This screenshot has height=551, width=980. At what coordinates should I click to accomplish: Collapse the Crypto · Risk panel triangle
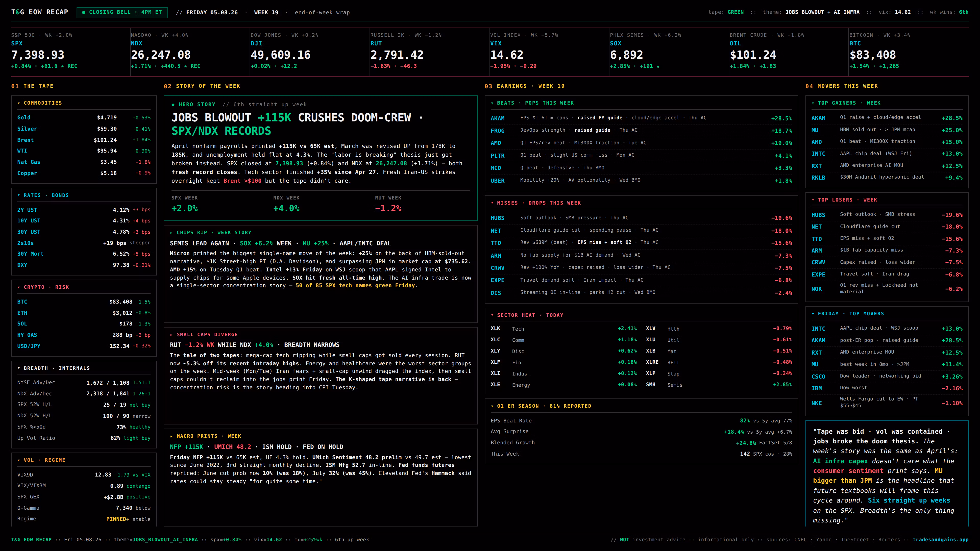pos(19,287)
